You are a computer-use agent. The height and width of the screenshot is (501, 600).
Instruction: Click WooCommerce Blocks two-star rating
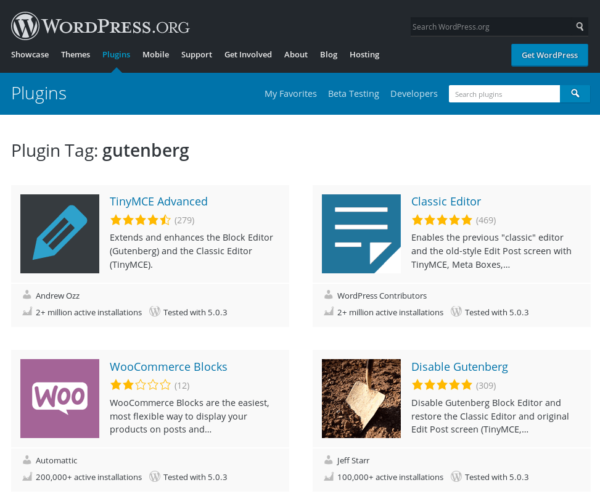coord(140,385)
